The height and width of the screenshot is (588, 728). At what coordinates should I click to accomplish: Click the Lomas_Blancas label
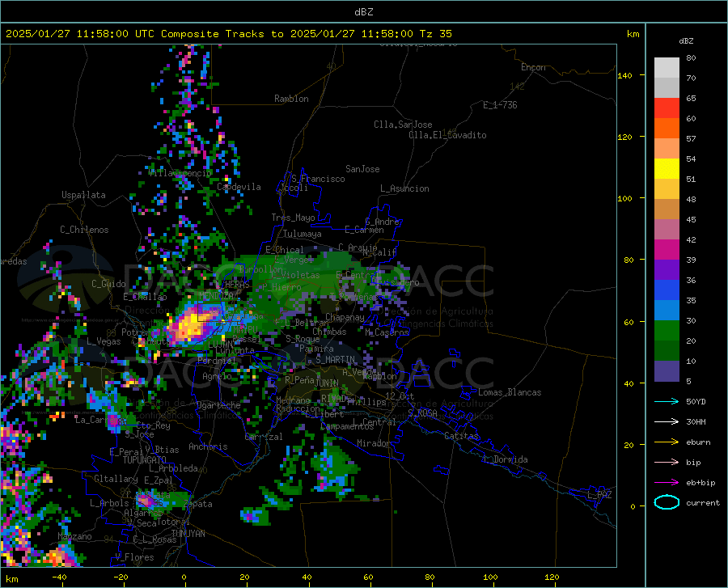(x=510, y=392)
